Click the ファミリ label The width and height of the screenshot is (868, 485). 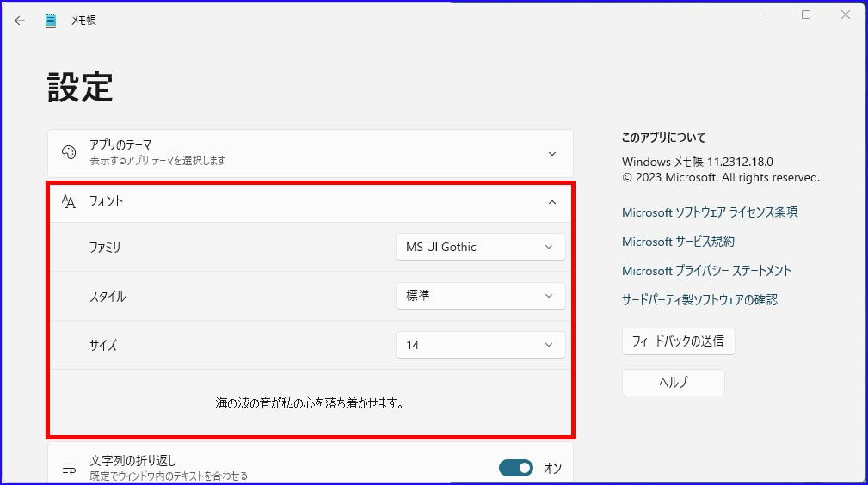(105, 247)
